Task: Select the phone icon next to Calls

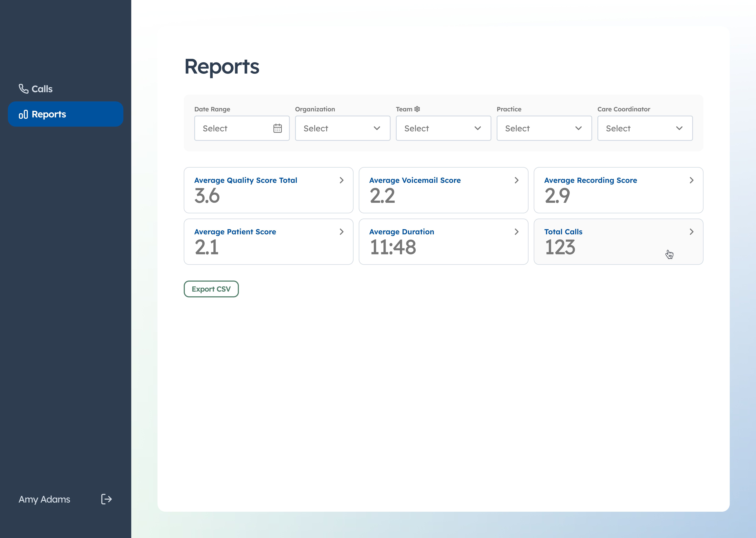Action: [23, 88]
